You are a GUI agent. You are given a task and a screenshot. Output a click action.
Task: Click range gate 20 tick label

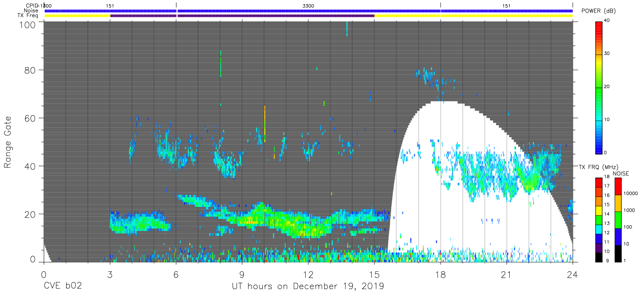point(30,214)
